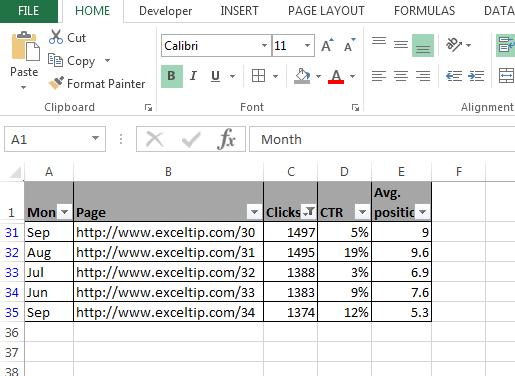Expand the Copy dropdown arrow
515x376 pixels.
(x=107, y=61)
